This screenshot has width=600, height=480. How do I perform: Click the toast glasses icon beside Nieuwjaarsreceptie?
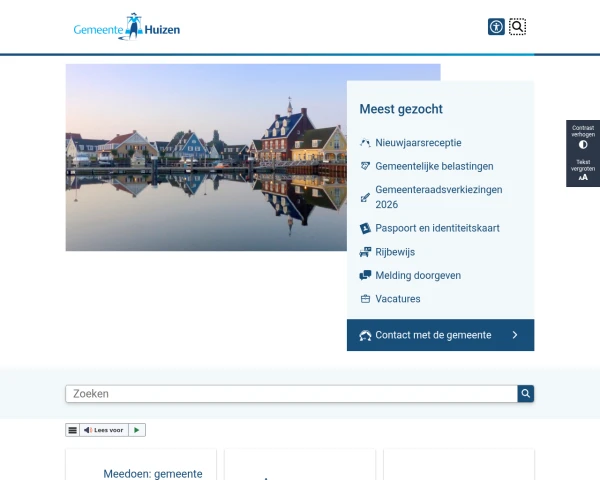(365, 143)
